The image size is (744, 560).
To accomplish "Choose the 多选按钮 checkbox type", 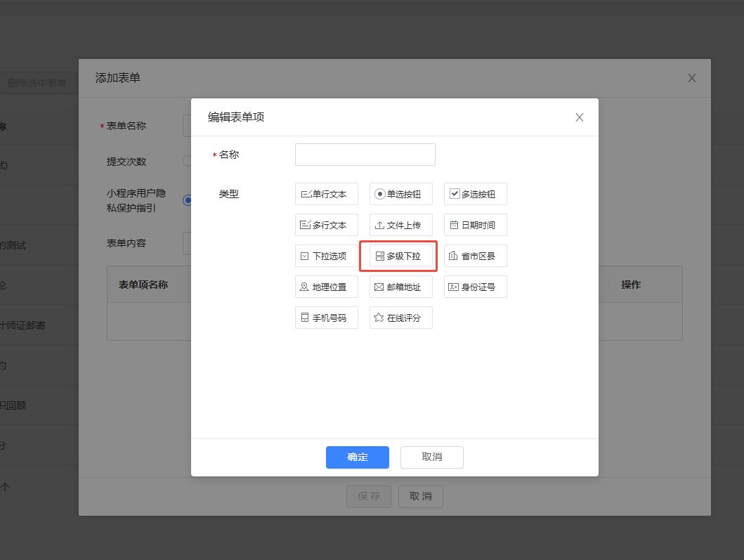I will pyautogui.click(x=475, y=194).
